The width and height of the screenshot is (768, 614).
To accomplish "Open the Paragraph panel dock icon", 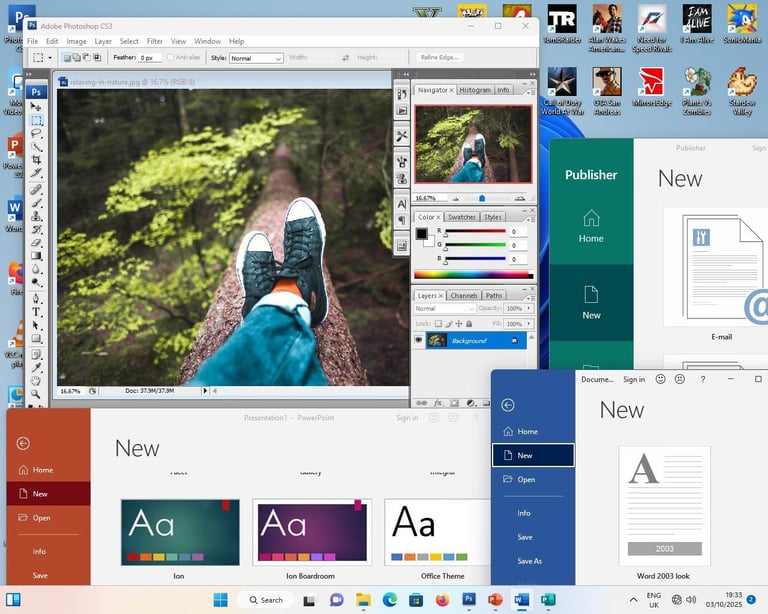I will (402, 221).
